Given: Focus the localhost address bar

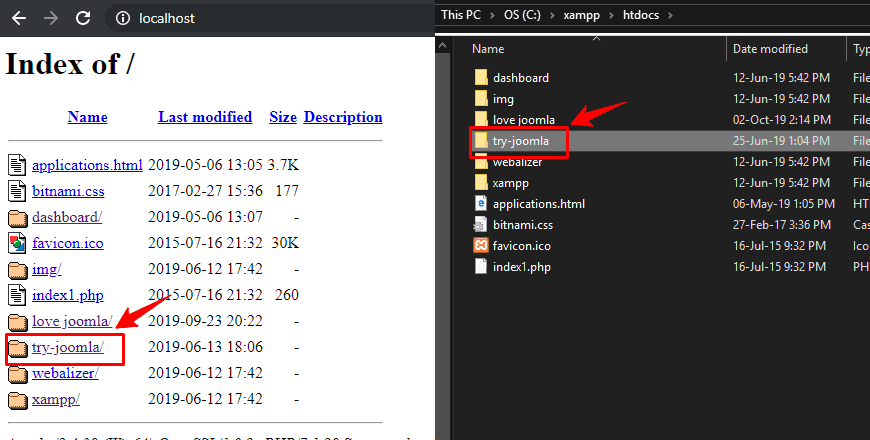Looking at the screenshot, I should pyautogui.click(x=270, y=18).
